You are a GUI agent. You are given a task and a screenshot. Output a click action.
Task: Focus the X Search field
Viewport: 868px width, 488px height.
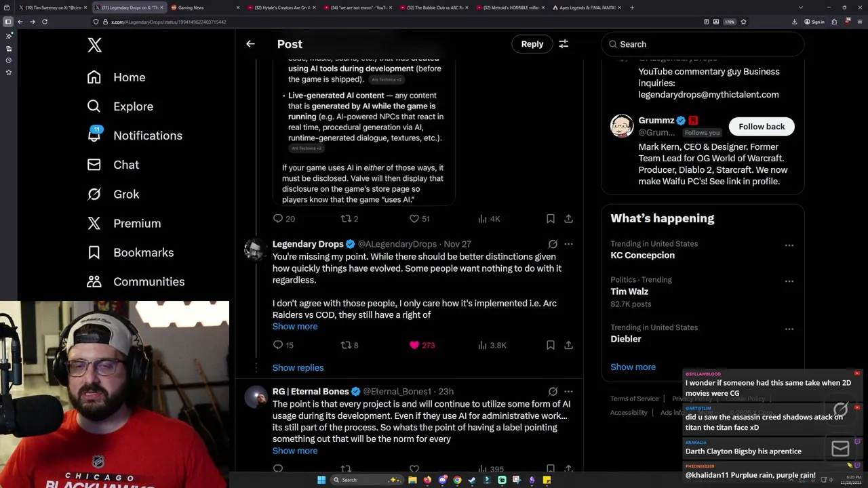coord(703,44)
